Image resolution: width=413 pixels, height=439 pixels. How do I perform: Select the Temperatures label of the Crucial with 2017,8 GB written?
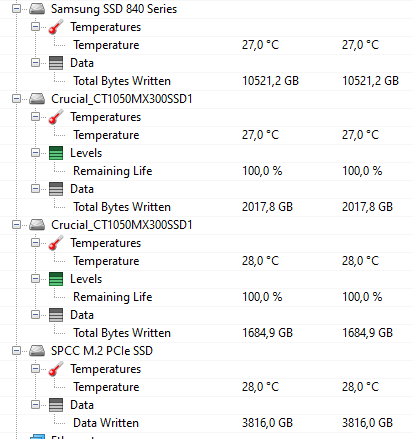(x=105, y=117)
